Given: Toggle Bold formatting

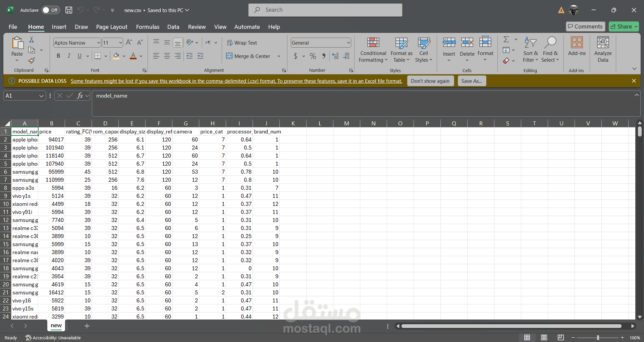Looking at the screenshot, I should (x=58, y=56).
